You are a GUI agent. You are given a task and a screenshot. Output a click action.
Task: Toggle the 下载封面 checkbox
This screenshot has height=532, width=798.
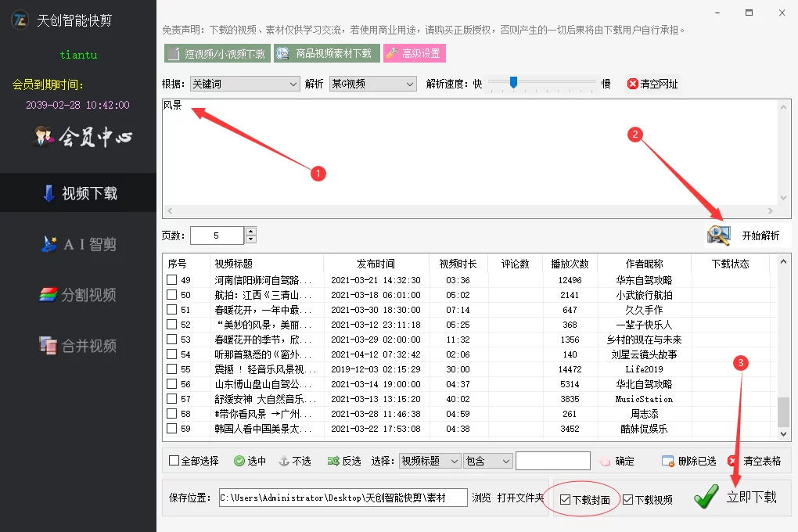pos(566,500)
